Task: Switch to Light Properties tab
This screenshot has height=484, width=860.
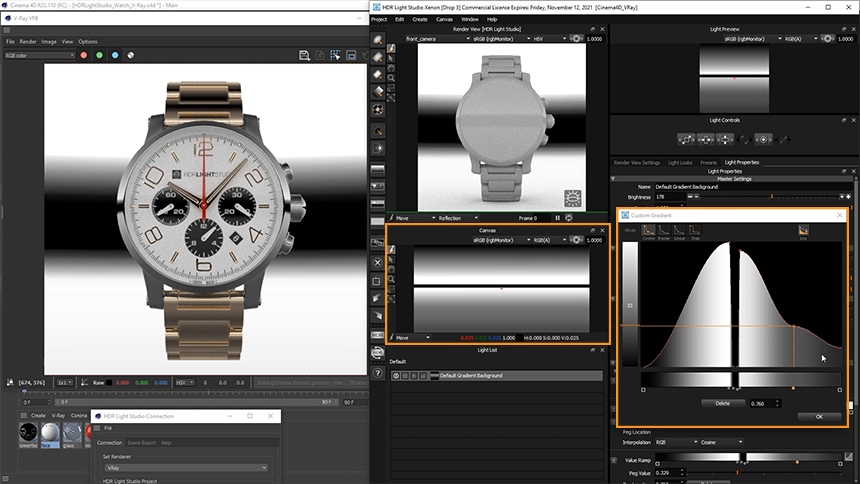Action: [742, 162]
